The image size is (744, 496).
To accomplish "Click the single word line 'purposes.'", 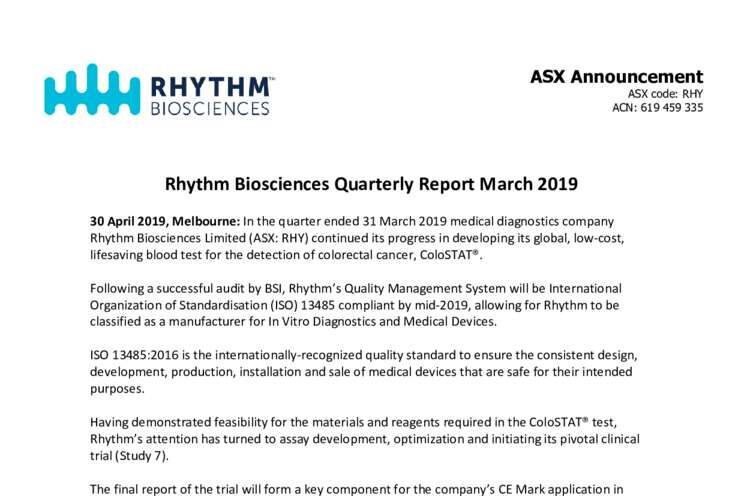I will tap(117, 389).
